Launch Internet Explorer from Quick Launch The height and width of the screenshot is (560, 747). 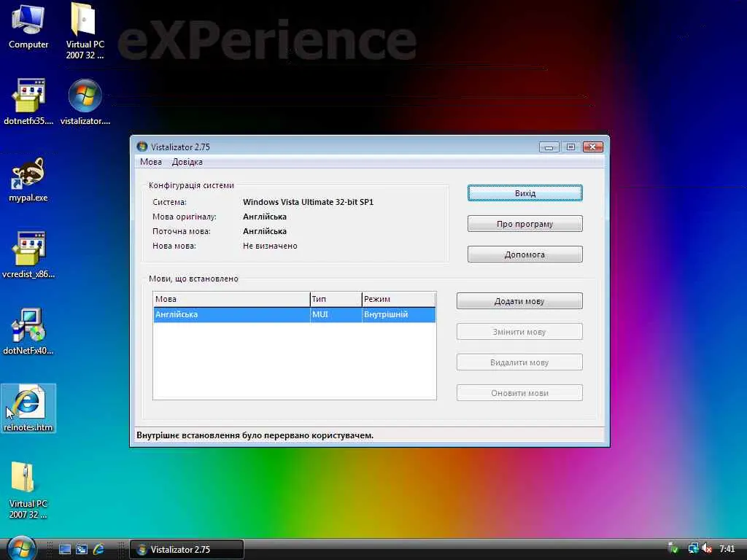pos(98,550)
